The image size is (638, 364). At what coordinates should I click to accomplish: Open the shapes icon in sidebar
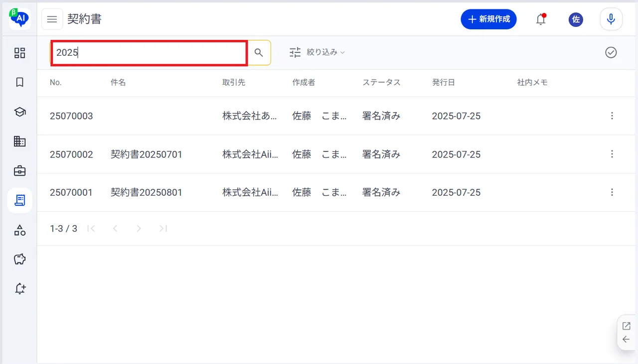[19, 230]
